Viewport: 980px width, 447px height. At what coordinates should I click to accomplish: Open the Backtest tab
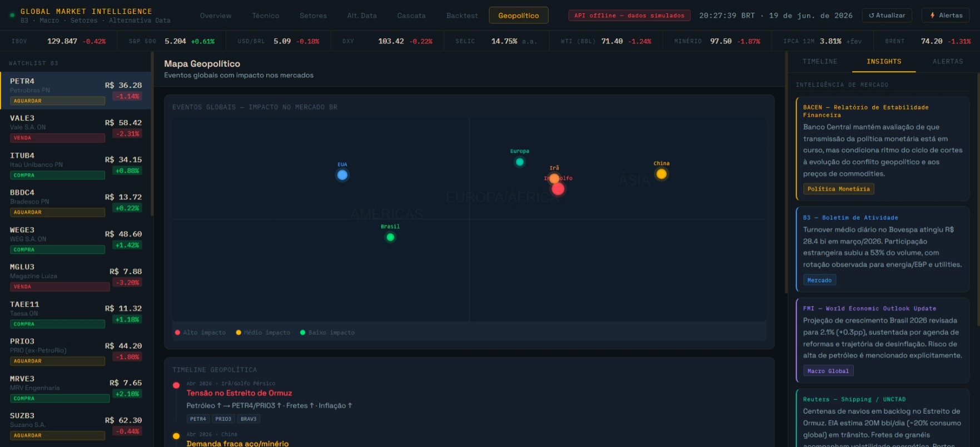click(462, 16)
